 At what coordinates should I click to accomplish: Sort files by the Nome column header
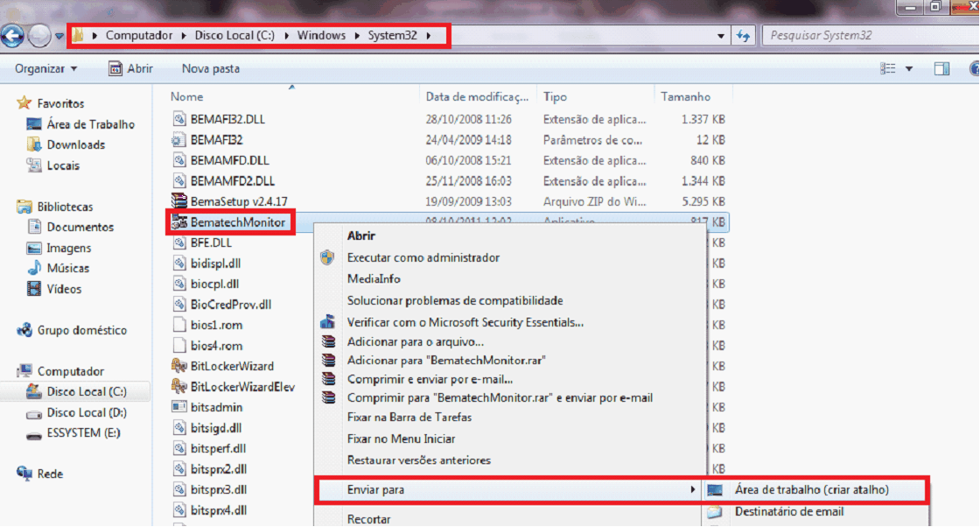click(x=187, y=96)
